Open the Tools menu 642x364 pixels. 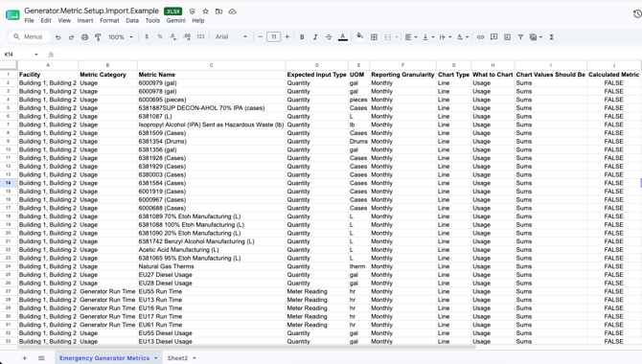152,20
